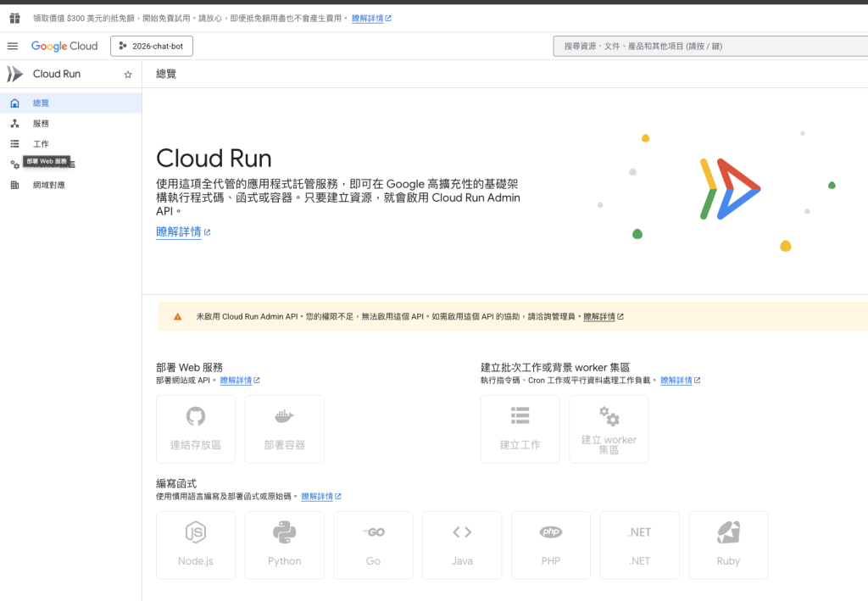Click the 建立工作 card
The height and width of the screenshot is (601, 868).
click(520, 429)
